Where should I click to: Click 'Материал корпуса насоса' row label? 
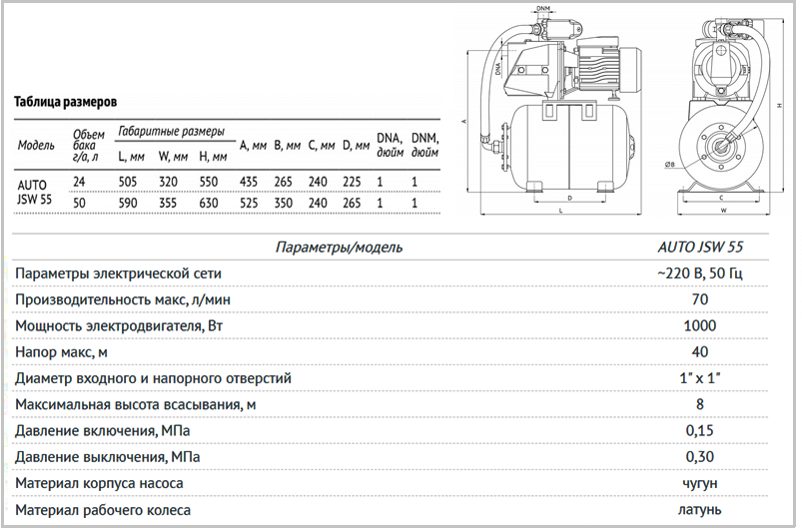[x=99, y=483]
